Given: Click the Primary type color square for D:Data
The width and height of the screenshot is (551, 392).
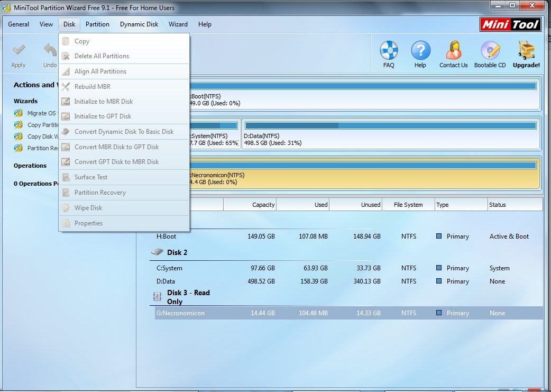Looking at the screenshot, I should pos(439,281).
